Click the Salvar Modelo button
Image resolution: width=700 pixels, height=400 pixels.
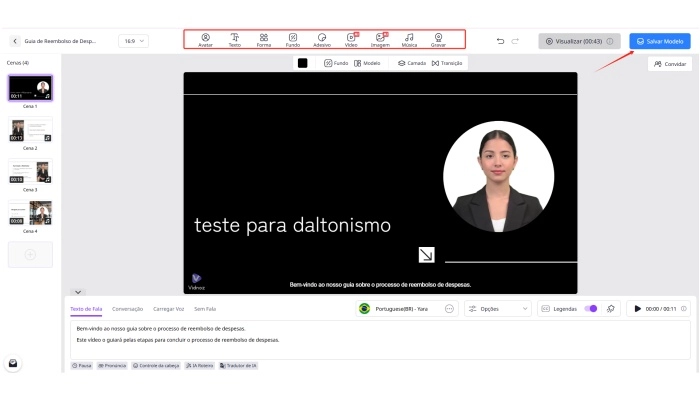pos(660,41)
